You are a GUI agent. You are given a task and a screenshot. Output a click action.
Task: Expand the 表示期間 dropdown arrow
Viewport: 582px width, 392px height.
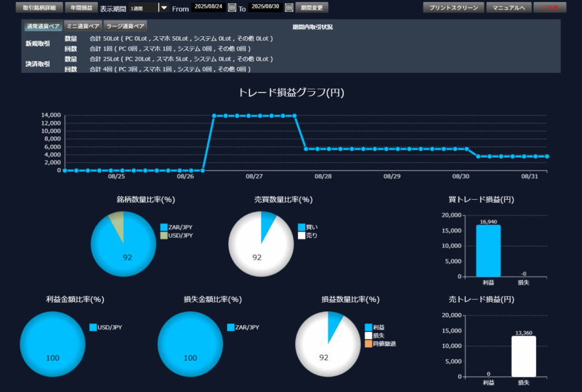[x=164, y=8]
